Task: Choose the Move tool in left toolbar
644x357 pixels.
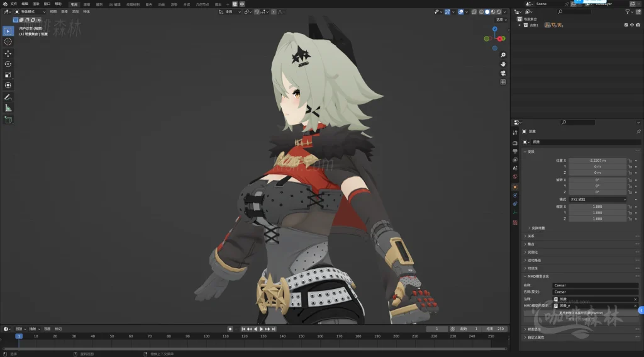Action: [8, 54]
